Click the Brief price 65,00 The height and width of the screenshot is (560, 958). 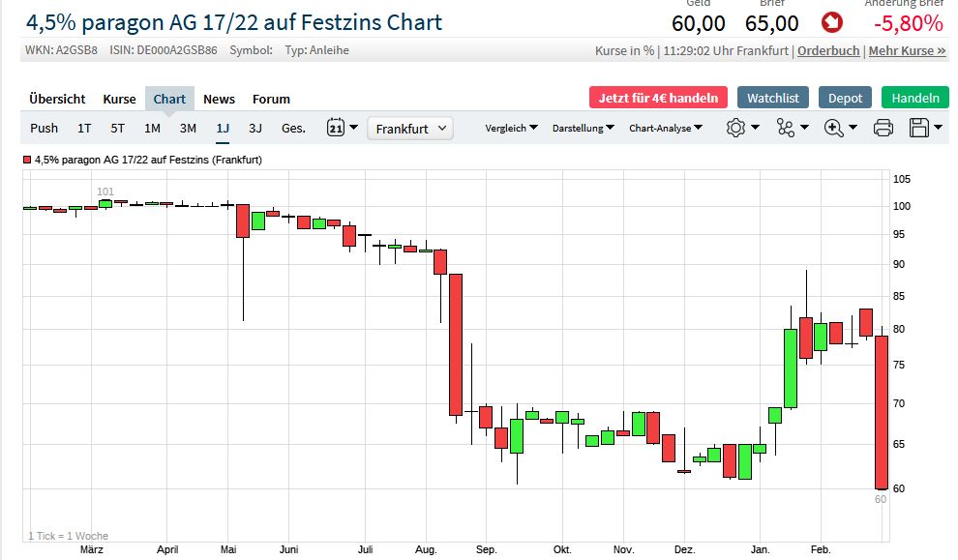click(771, 24)
